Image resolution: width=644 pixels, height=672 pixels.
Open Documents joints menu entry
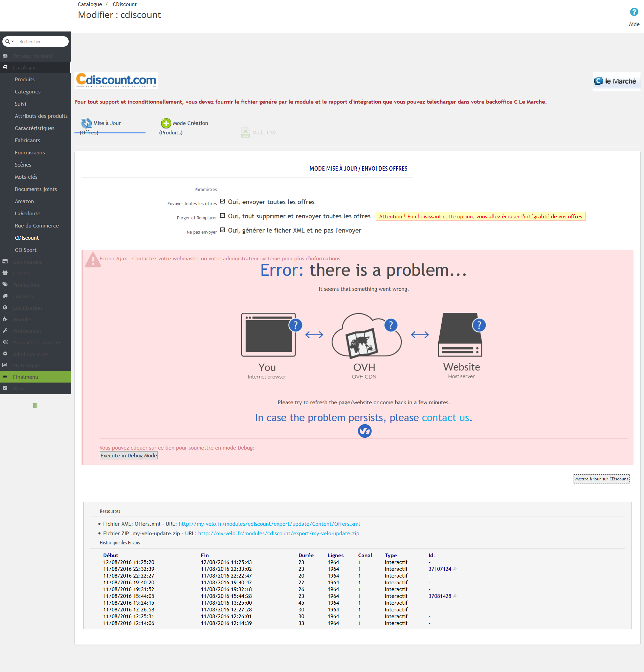36,189
